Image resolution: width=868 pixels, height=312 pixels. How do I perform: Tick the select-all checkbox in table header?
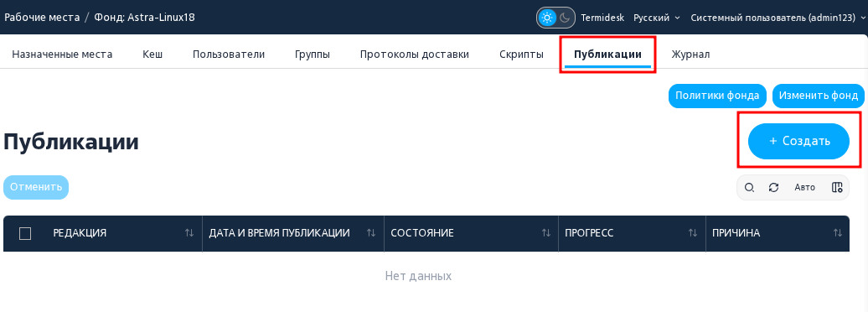(x=25, y=233)
